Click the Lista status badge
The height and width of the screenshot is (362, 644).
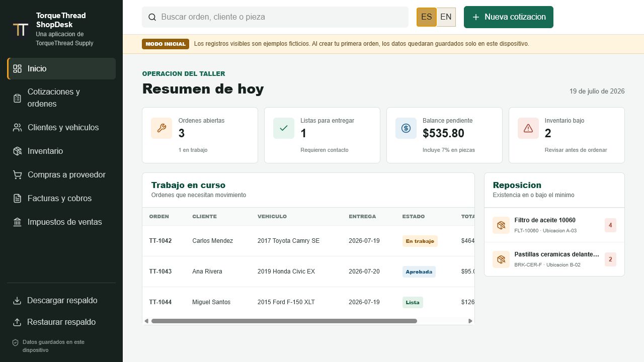click(413, 303)
